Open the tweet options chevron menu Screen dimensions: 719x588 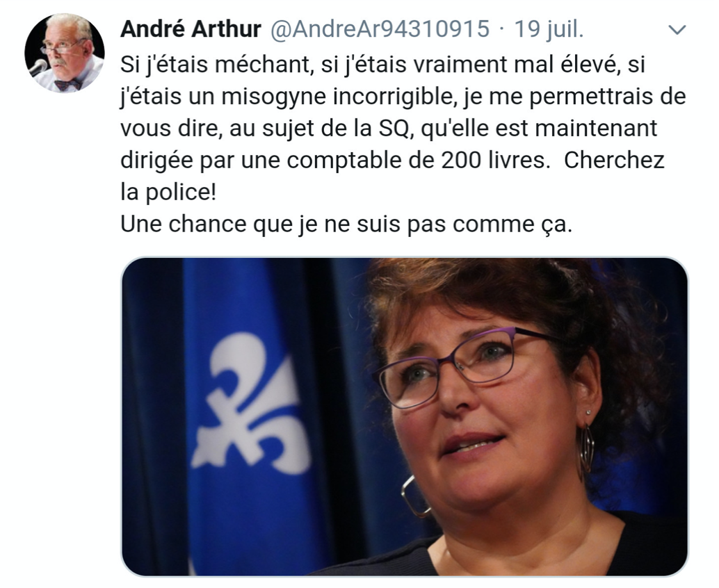coord(677,30)
